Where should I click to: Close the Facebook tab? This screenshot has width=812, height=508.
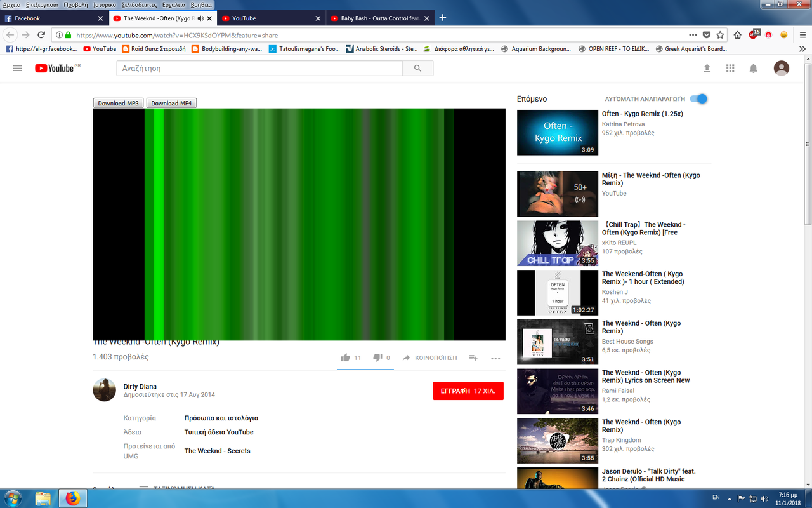(100, 18)
